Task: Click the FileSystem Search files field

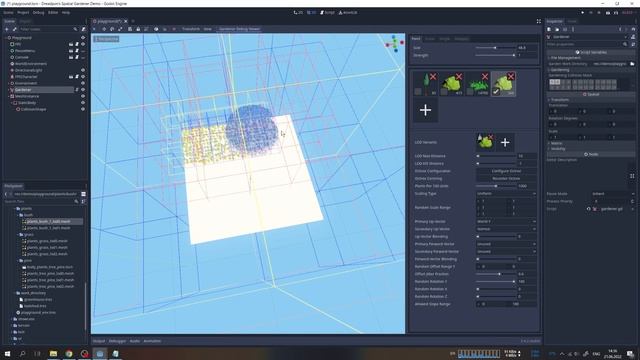Action: 41,202
